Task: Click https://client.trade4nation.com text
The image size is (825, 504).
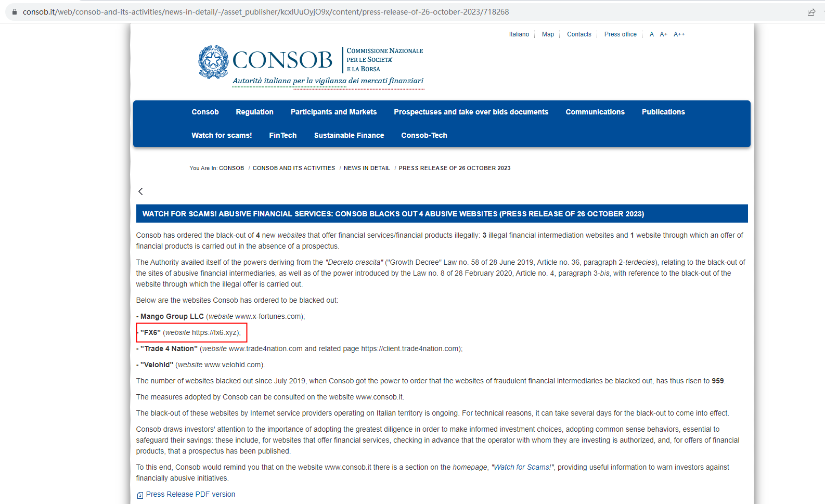Action: click(410, 348)
